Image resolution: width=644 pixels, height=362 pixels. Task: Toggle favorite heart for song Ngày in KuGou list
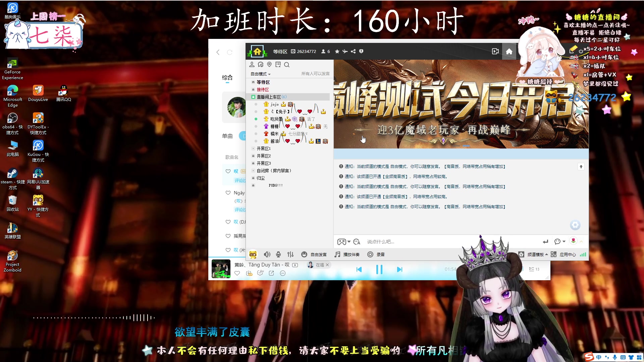(x=228, y=193)
